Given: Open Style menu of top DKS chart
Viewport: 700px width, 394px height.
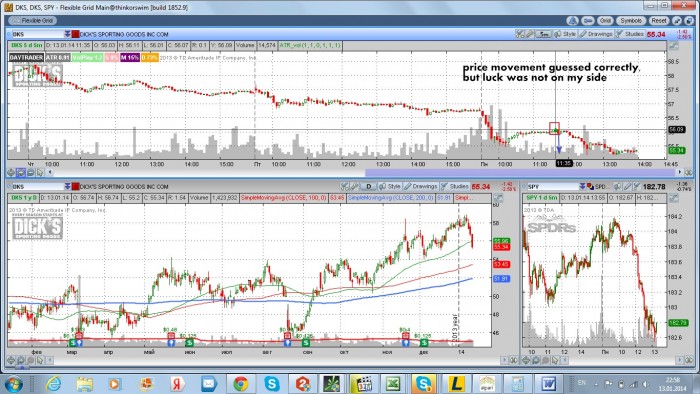Looking at the screenshot, I should [566, 34].
